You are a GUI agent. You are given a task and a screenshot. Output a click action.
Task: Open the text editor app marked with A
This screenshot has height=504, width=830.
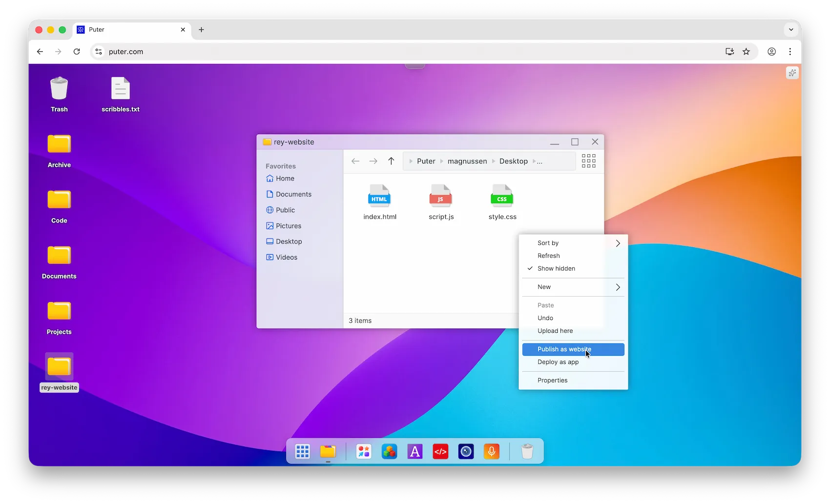pyautogui.click(x=415, y=451)
